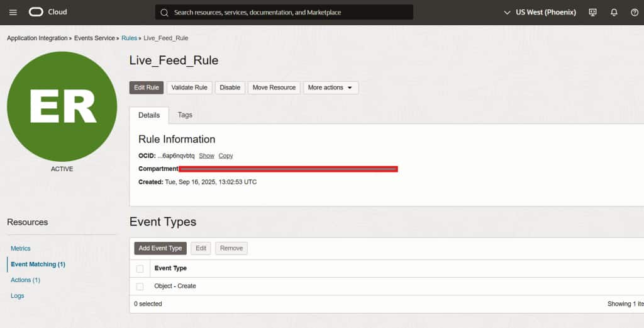This screenshot has height=328, width=644.
Task: Click the search magnifier icon
Action: 165,13
